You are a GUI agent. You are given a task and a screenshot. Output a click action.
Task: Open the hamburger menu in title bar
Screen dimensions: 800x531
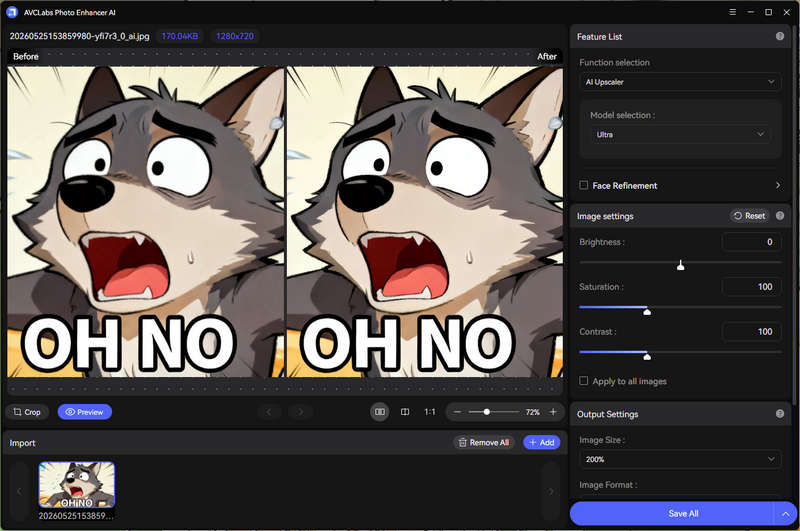point(733,12)
